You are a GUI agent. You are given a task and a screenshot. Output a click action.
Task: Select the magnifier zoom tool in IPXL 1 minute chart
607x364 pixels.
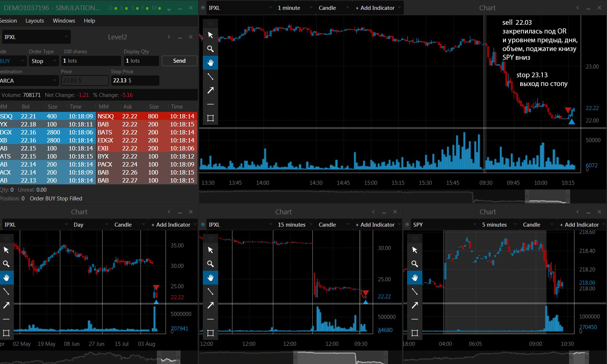coord(210,49)
